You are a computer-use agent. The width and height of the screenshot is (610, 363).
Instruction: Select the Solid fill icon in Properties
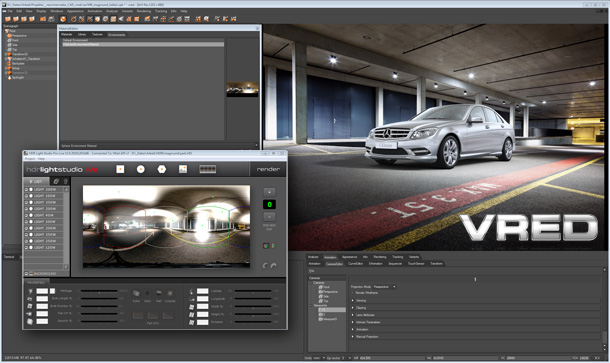[x=136, y=293]
